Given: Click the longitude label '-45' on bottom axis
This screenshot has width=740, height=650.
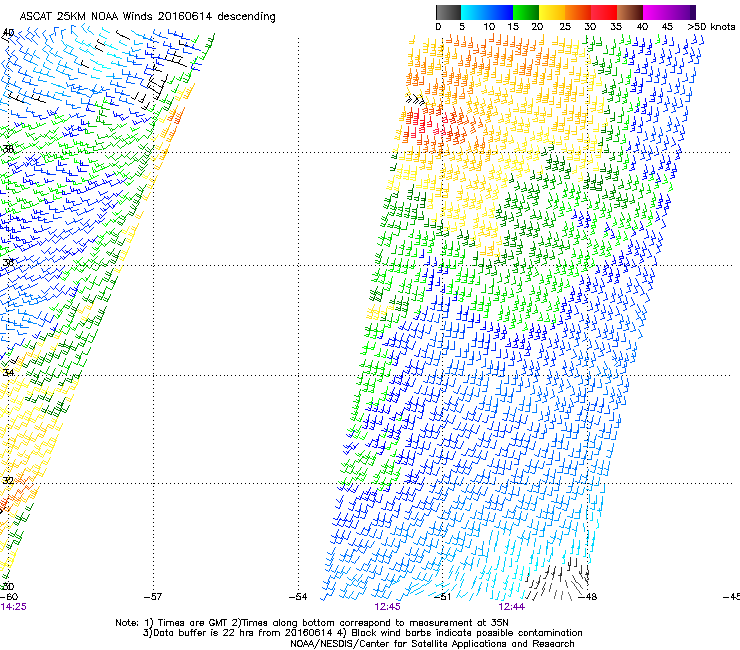Looking at the screenshot, I should coord(732,597).
